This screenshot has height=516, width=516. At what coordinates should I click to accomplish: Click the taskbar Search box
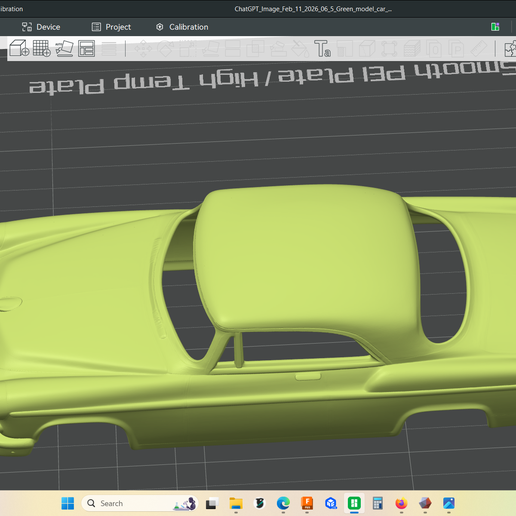(x=140, y=503)
